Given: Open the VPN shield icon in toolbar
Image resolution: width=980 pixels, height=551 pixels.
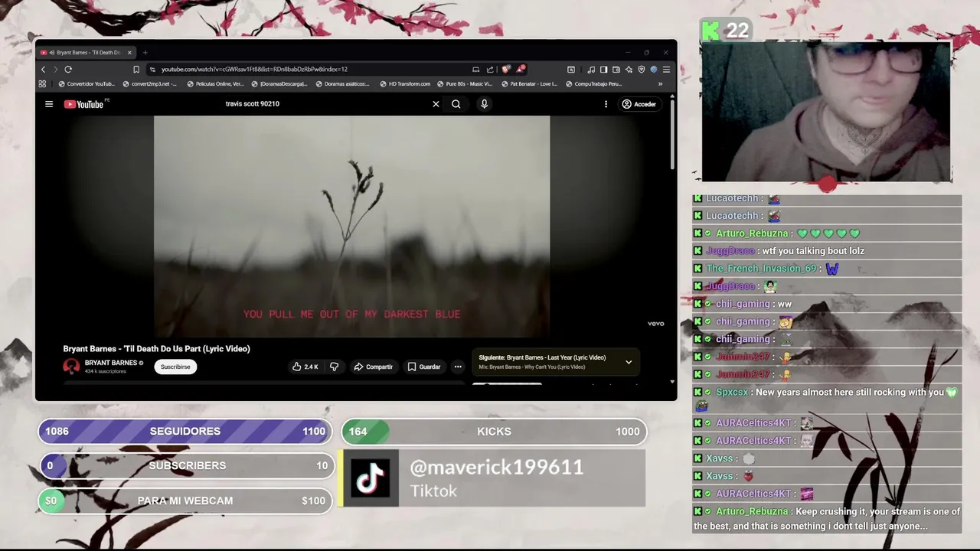Looking at the screenshot, I should pyautogui.click(x=642, y=70).
